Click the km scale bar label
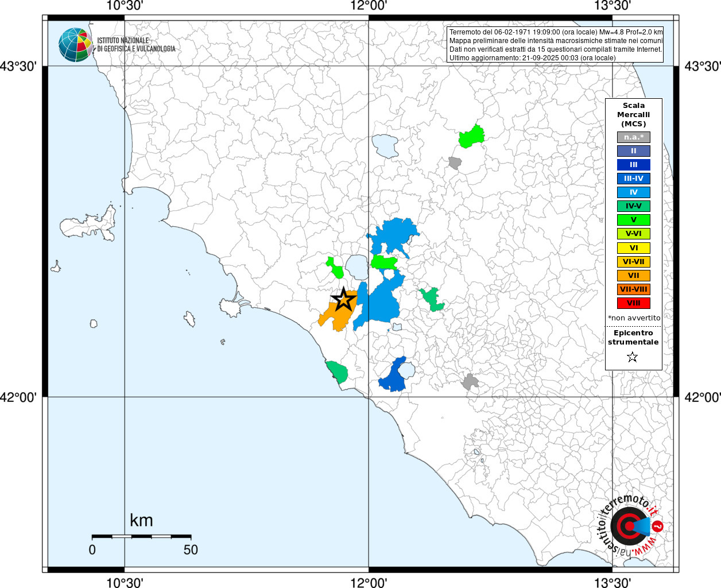The image size is (721, 588). click(x=141, y=520)
